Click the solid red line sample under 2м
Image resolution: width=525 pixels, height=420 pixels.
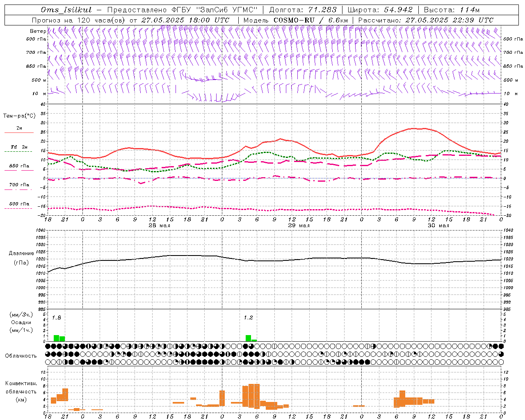[x=19, y=133]
